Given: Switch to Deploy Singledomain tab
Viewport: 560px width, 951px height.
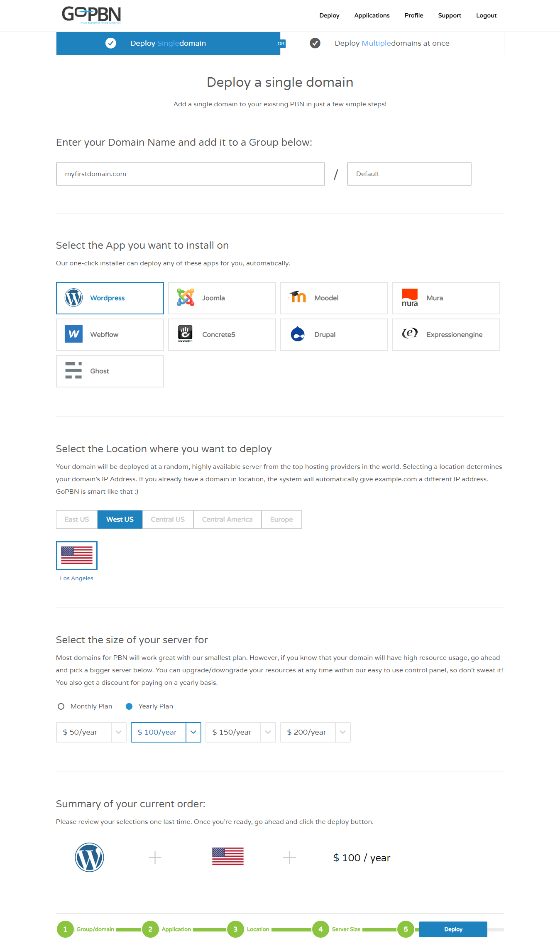Looking at the screenshot, I should [168, 43].
